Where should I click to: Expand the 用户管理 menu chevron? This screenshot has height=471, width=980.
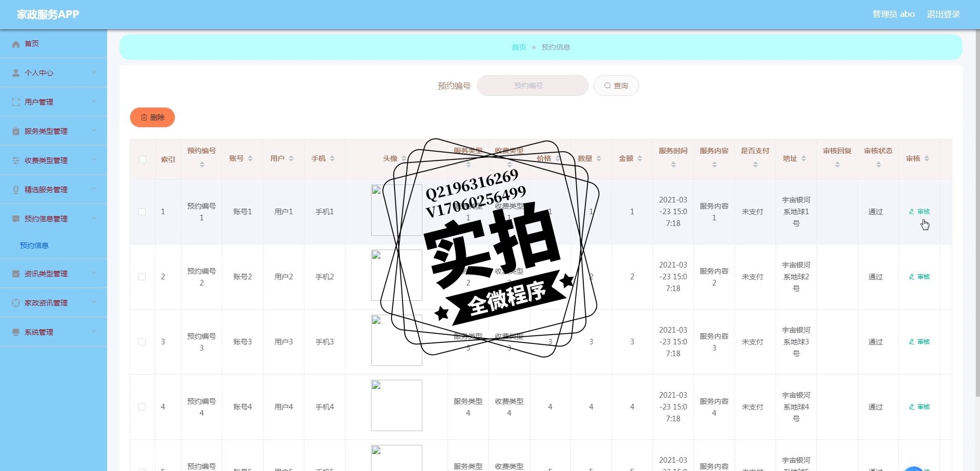[x=94, y=101]
